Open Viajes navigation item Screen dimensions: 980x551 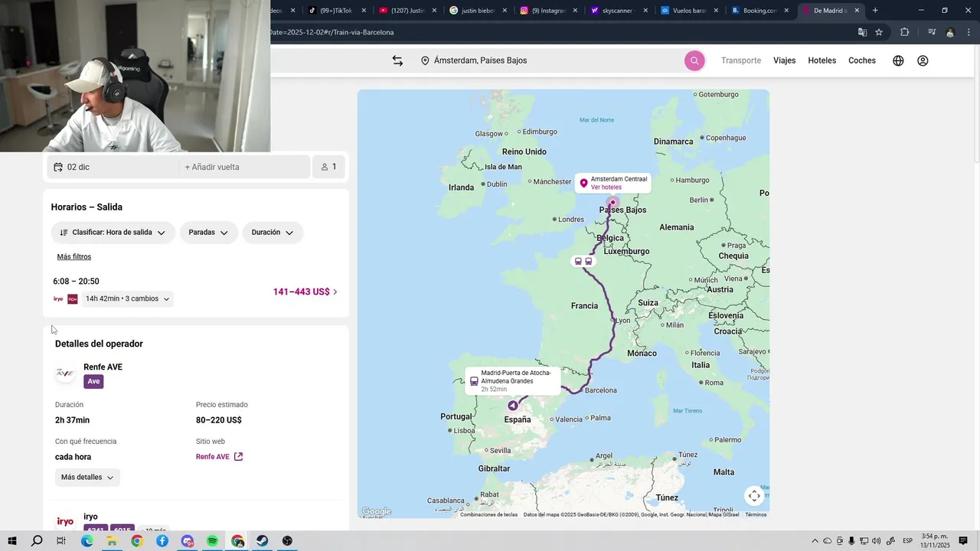click(x=785, y=60)
